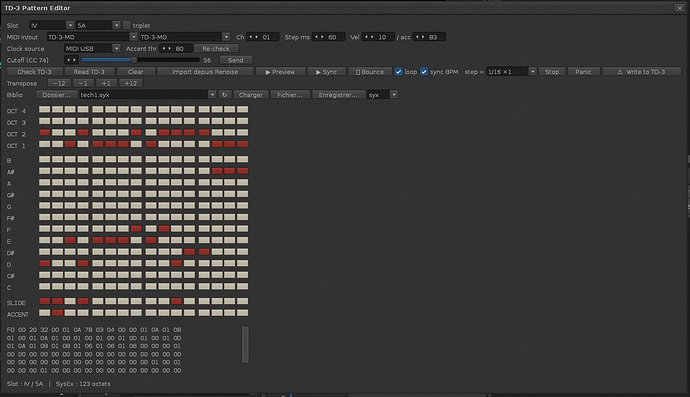
Task: Toggle the D# note cell on step 12
Action: 189,252
